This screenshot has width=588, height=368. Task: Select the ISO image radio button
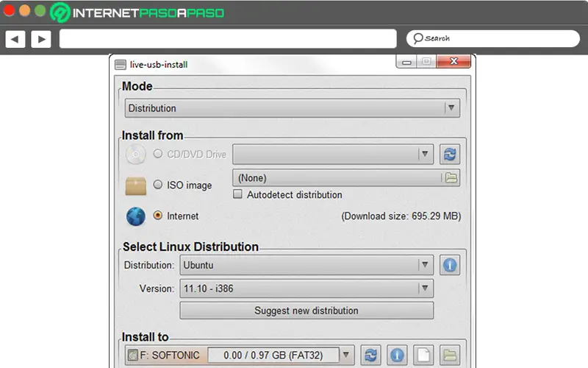point(157,185)
